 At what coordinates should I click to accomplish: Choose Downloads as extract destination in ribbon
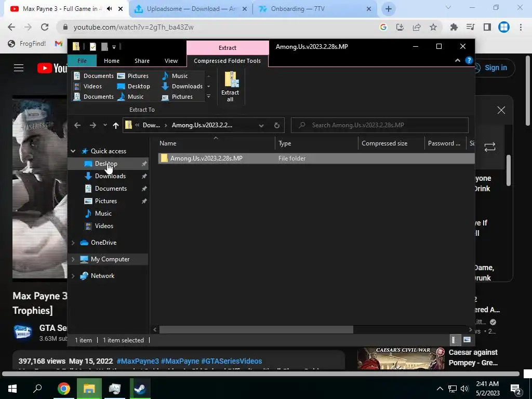pyautogui.click(x=182, y=86)
